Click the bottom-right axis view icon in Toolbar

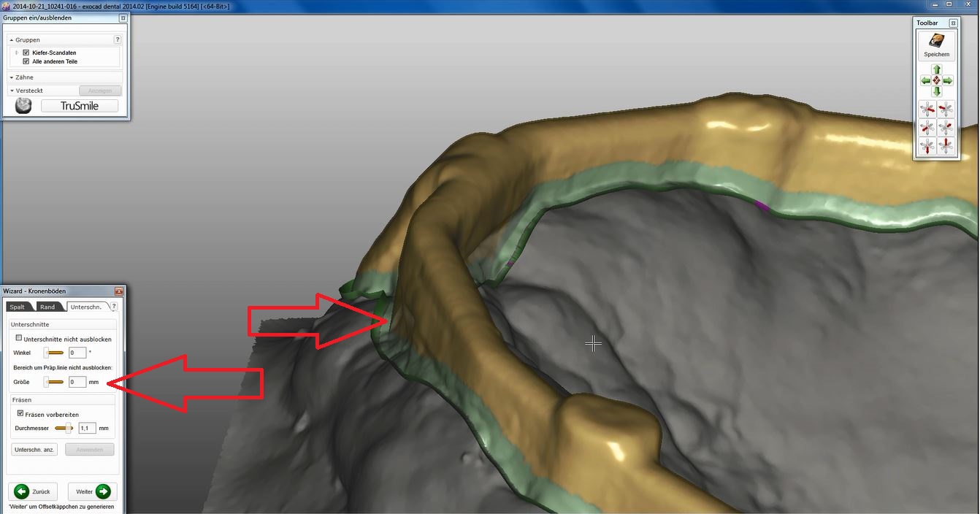point(946,146)
